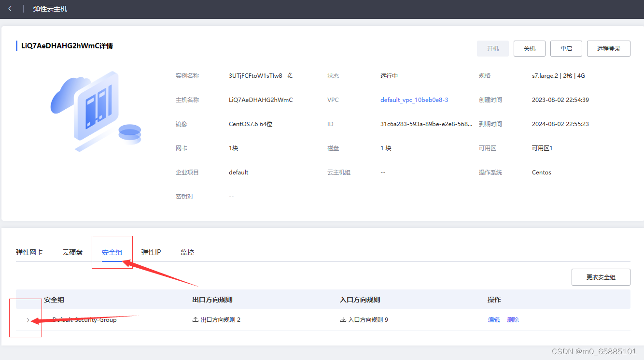The width and height of the screenshot is (644, 360).
Task: Expand the Default Security-Group row
Action: 28,320
